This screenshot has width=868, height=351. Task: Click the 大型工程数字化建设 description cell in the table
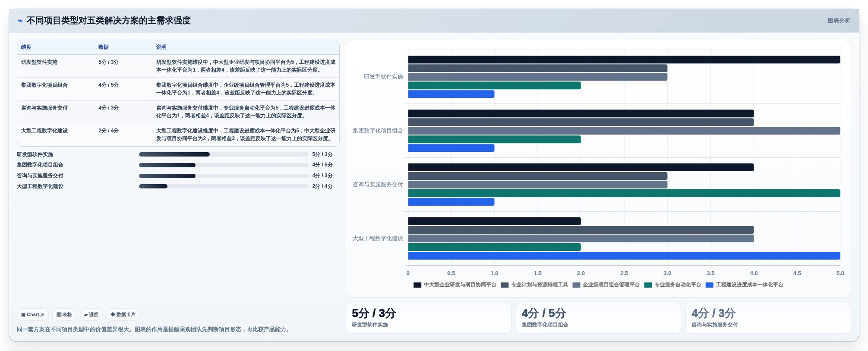246,135
